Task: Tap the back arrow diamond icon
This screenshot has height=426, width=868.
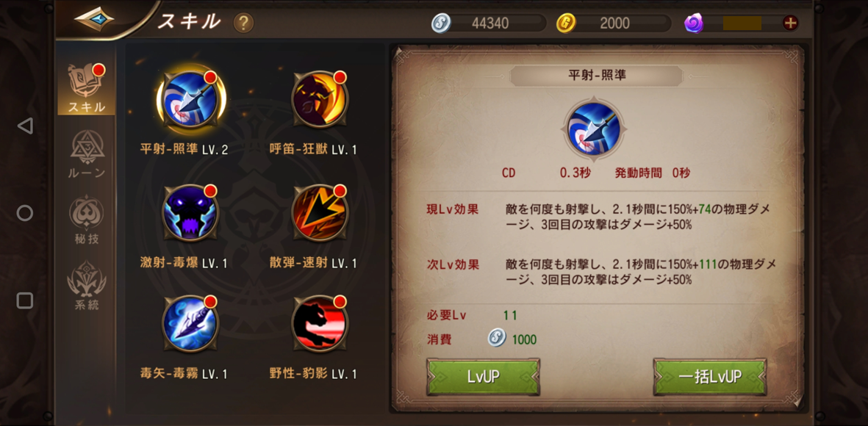Action: click(94, 19)
